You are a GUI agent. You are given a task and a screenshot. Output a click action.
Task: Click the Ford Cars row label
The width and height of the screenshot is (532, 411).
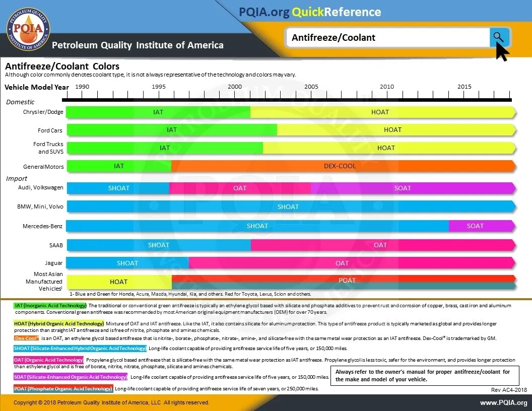click(50, 130)
